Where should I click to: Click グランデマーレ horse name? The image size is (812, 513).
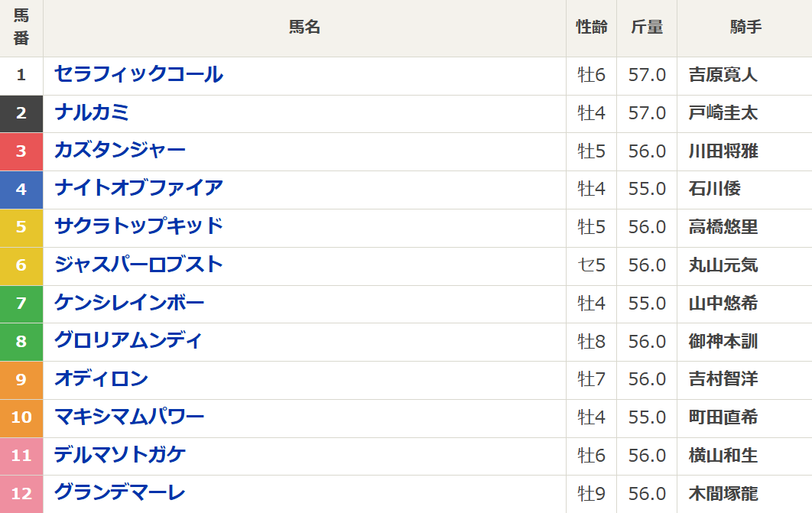(119, 493)
